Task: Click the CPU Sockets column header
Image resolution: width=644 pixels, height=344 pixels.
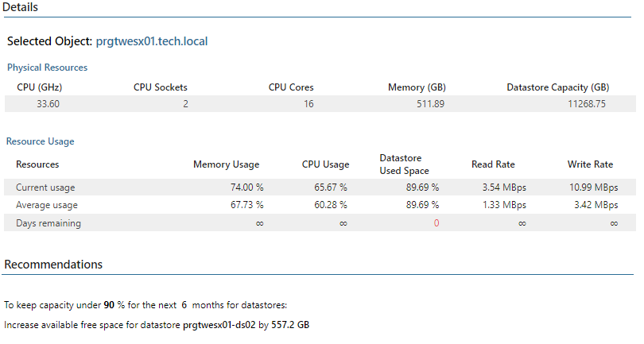Action: pyautogui.click(x=160, y=87)
